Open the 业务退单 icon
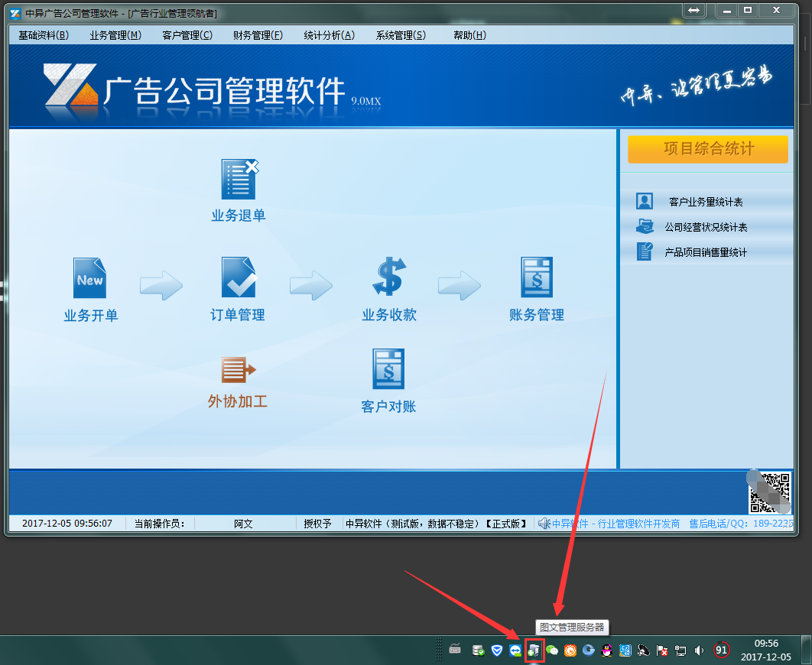This screenshot has width=812, height=665. click(240, 179)
